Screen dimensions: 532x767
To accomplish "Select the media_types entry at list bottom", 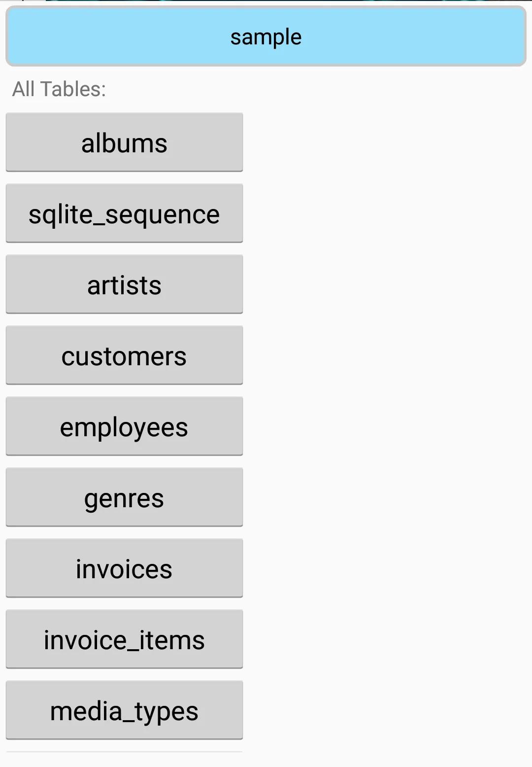I will tap(124, 710).
